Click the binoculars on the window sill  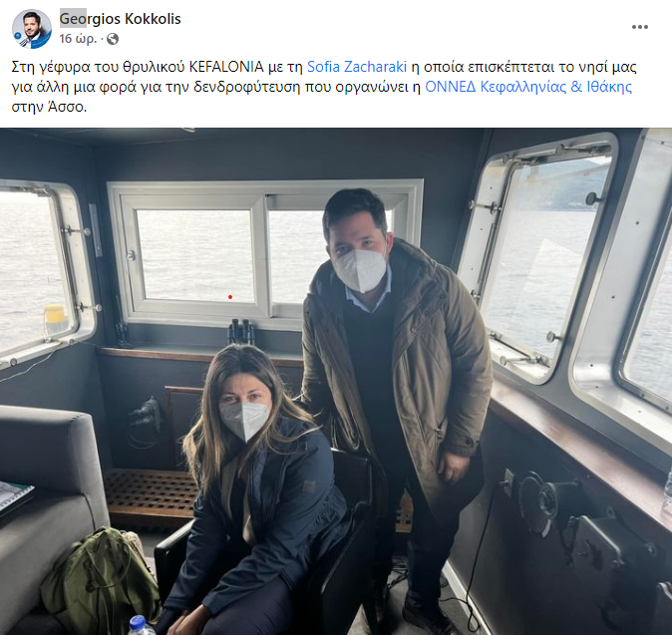pos(240,332)
